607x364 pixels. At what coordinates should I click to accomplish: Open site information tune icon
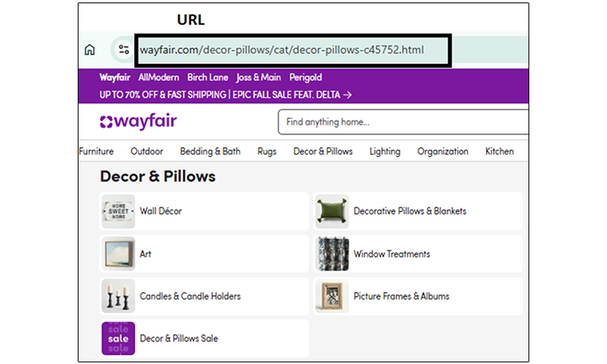(x=124, y=49)
